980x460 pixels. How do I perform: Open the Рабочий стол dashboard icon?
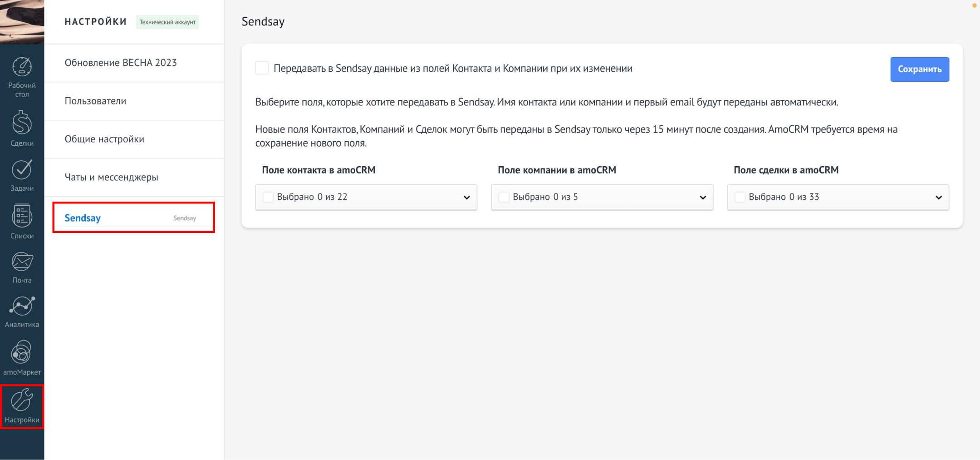[x=22, y=67]
